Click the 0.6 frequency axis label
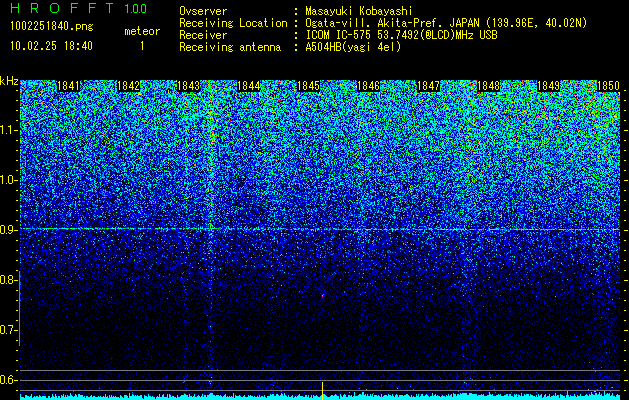 [7, 380]
